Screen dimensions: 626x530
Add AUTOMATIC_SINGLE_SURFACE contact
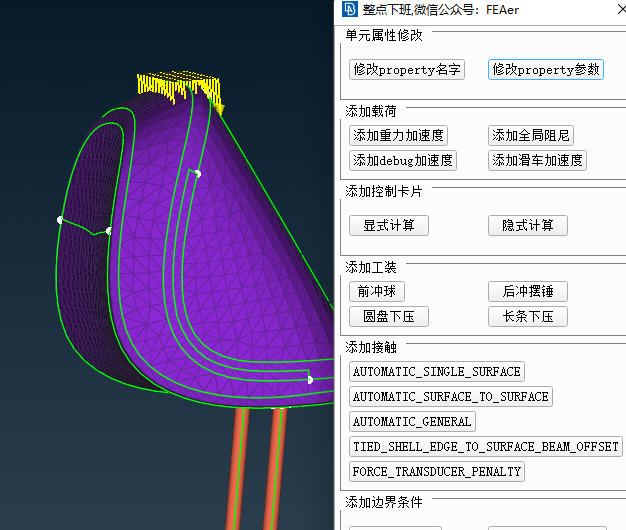point(436,372)
